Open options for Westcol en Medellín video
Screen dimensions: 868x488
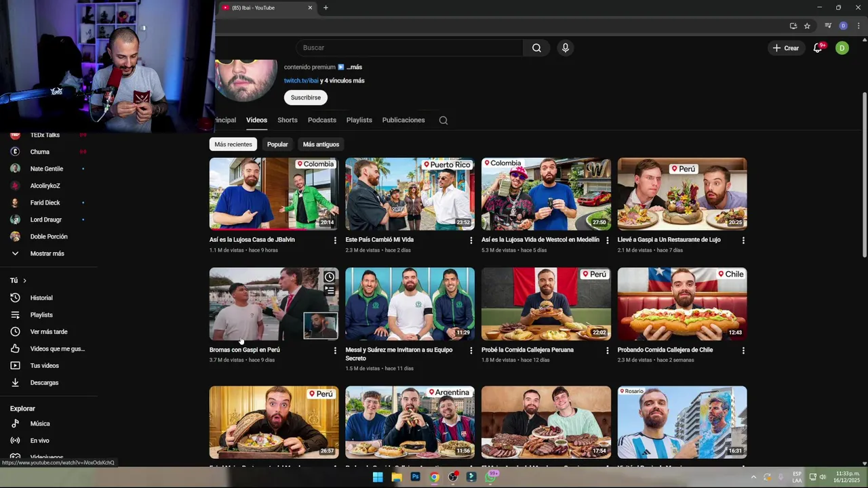(x=607, y=240)
